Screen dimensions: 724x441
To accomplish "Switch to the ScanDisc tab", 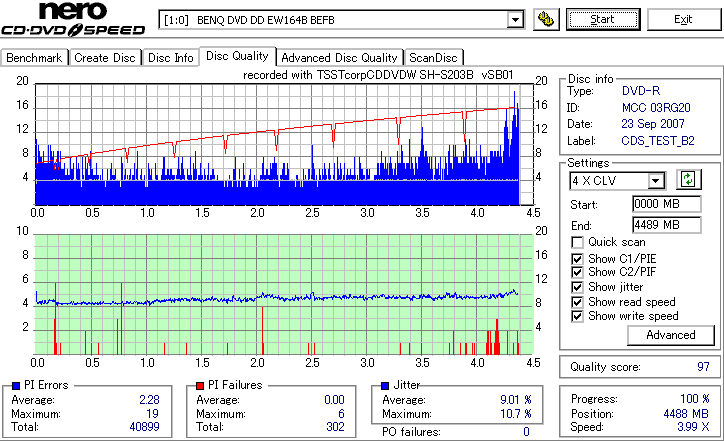I will click(x=433, y=58).
